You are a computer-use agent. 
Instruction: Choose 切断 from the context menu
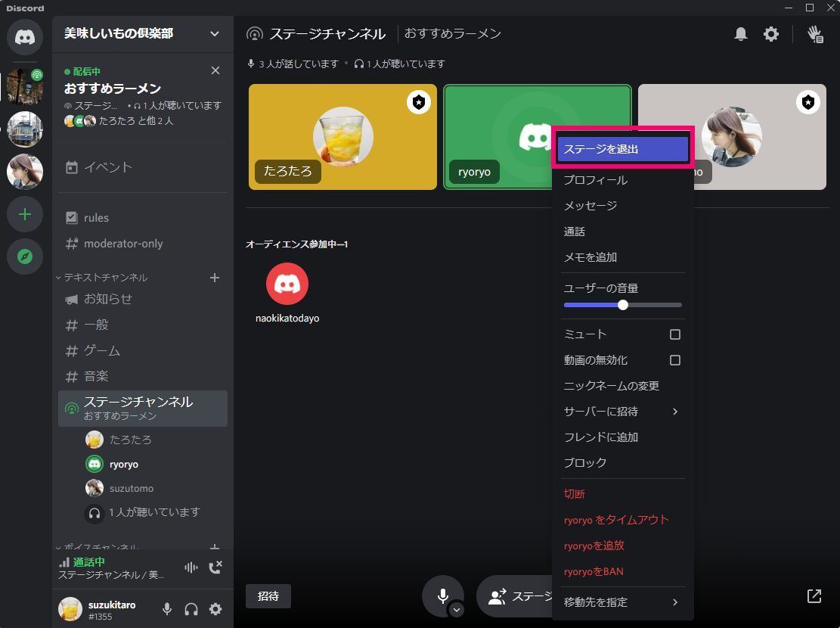pyautogui.click(x=622, y=493)
